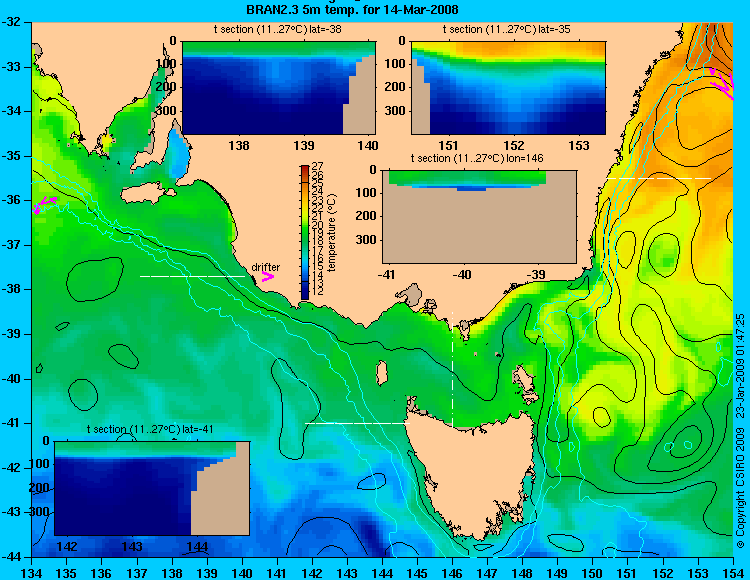Click 134 on the main longitude axis

pos(32,573)
